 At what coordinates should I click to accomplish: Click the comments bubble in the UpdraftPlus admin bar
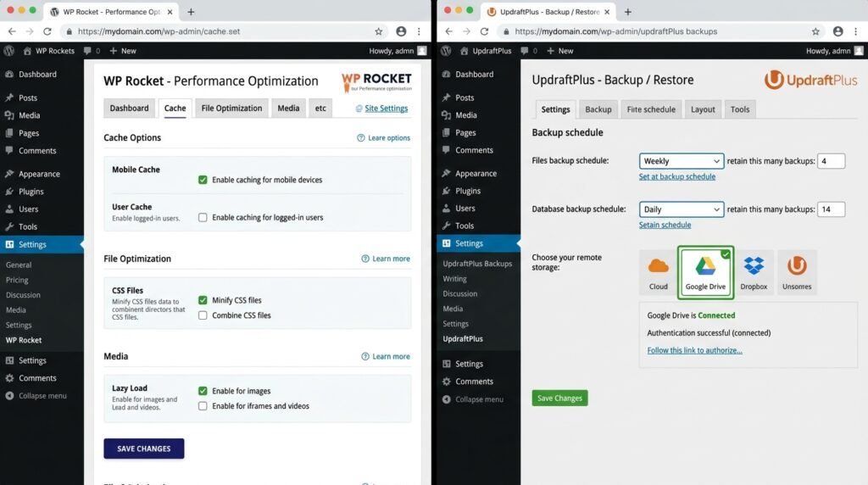(x=524, y=51)
